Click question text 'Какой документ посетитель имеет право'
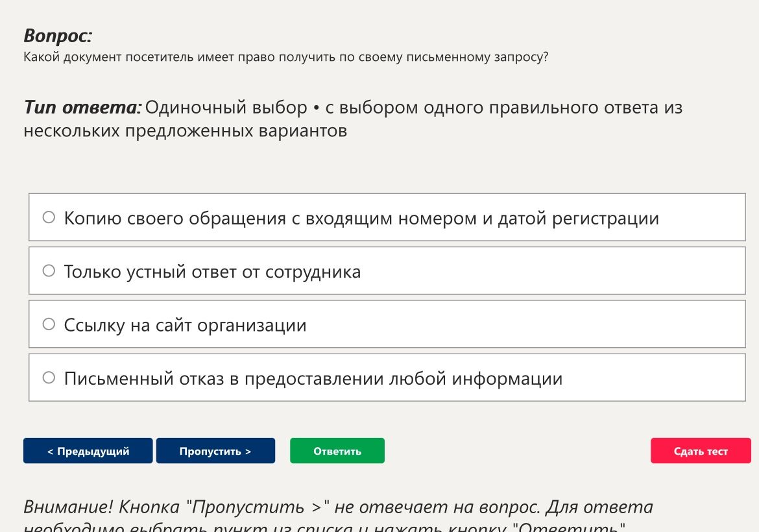 tap(150, 57)
